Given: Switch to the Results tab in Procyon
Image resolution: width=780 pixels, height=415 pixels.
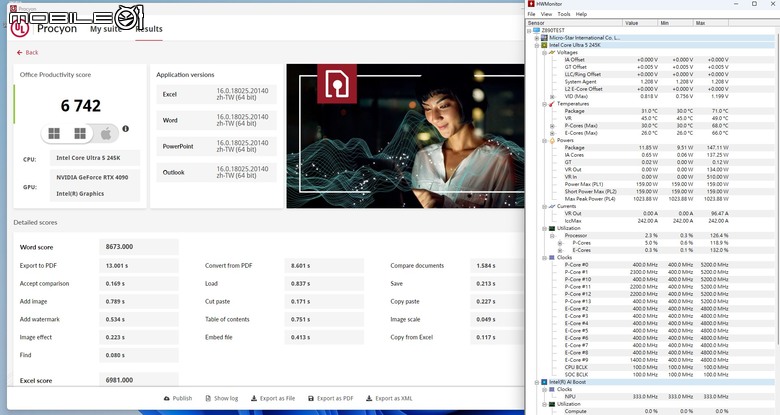Looking at the screenshot, I should point(149,29).
